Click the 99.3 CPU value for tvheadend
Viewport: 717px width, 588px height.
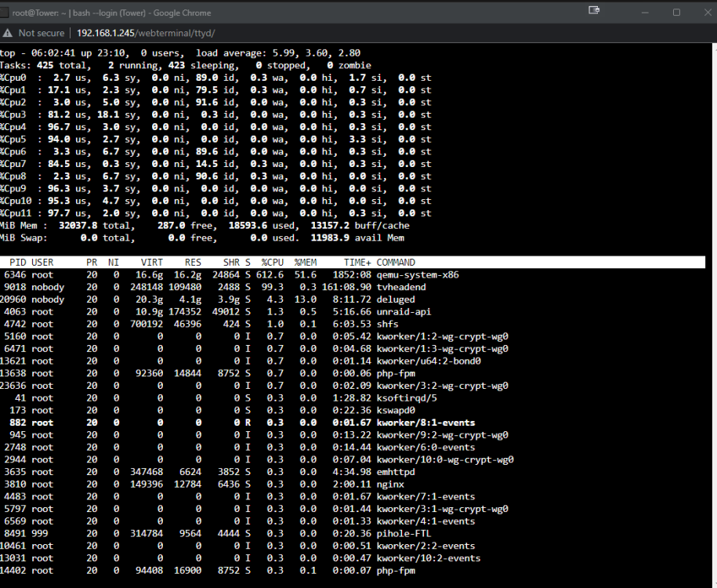273,287
